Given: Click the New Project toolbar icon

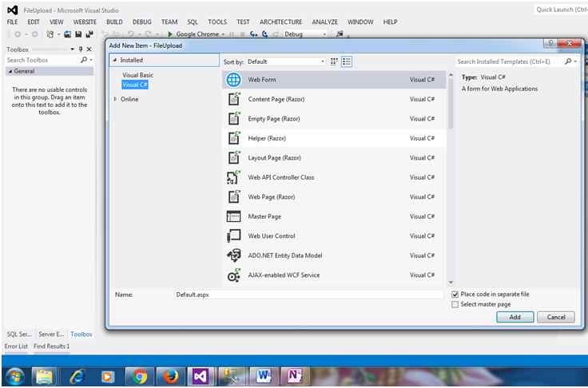Looking at the screenshot, I should (50, 34).
